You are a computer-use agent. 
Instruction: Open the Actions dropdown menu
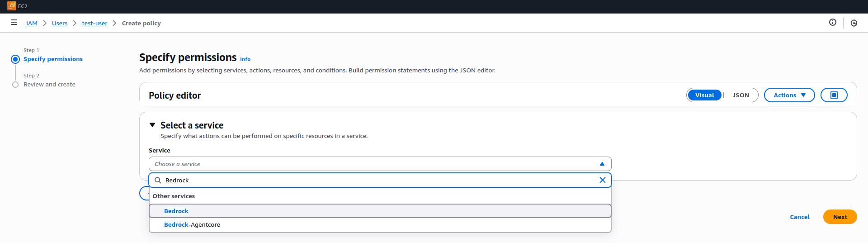point(789,95)
